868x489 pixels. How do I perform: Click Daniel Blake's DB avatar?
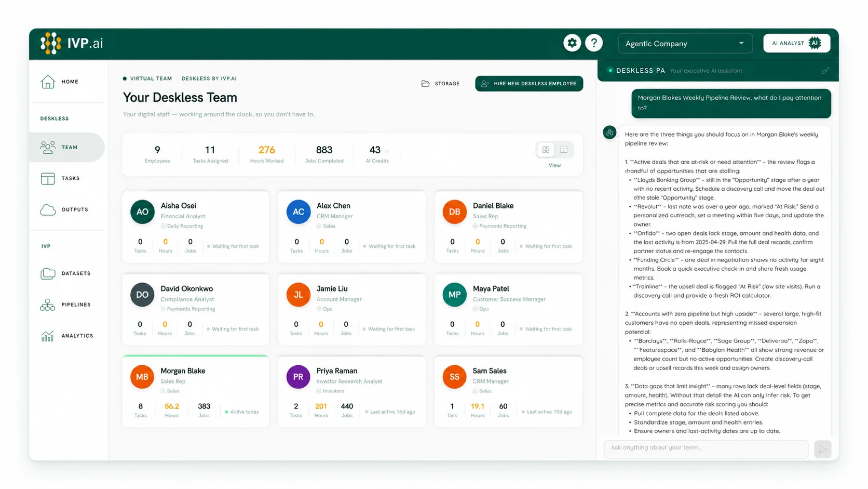(455, 212)
